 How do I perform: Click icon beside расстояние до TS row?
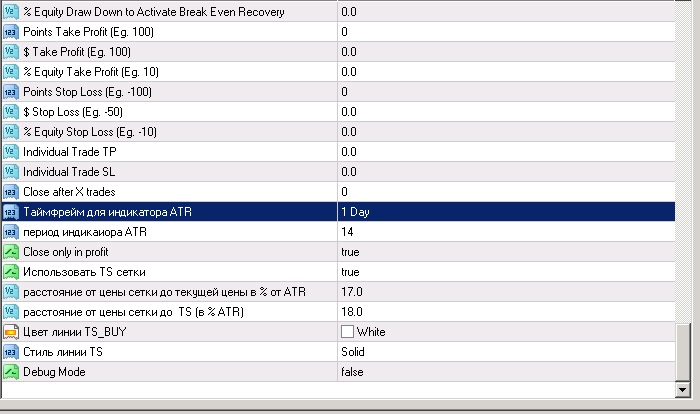pos(11,312)
